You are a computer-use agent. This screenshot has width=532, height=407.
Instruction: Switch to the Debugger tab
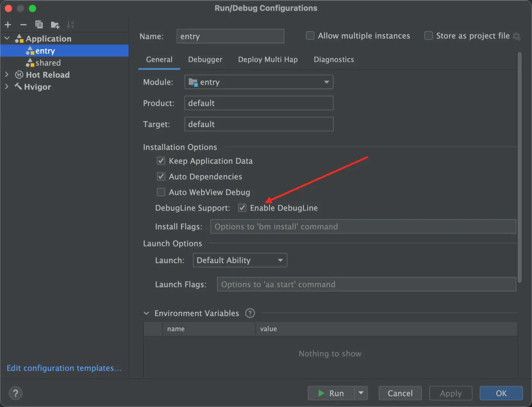(205, 59)
